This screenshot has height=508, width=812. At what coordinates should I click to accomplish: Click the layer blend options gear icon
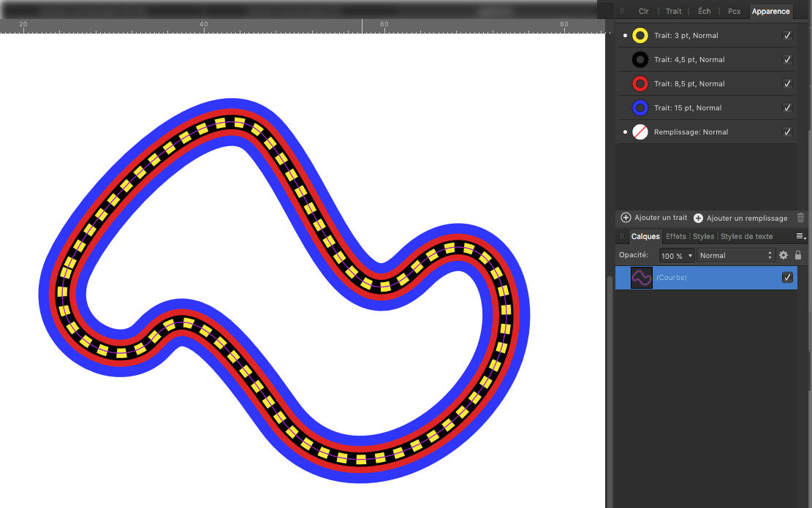click(x=783, y=255)
